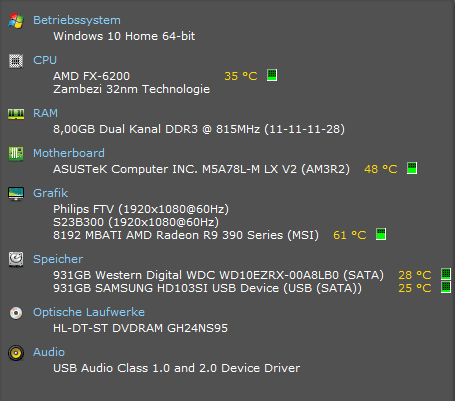Select the 35 °C CPU temperature value

point(241,76)
